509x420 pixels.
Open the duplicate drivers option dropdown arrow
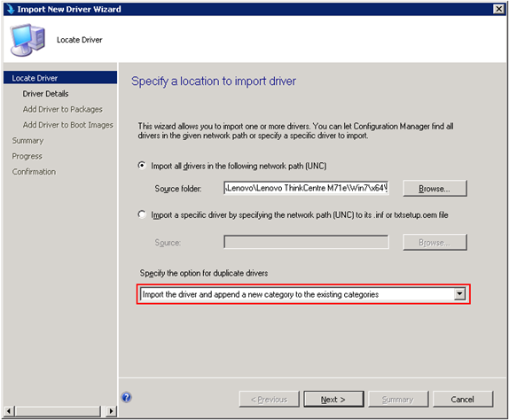tap(459, 294)
